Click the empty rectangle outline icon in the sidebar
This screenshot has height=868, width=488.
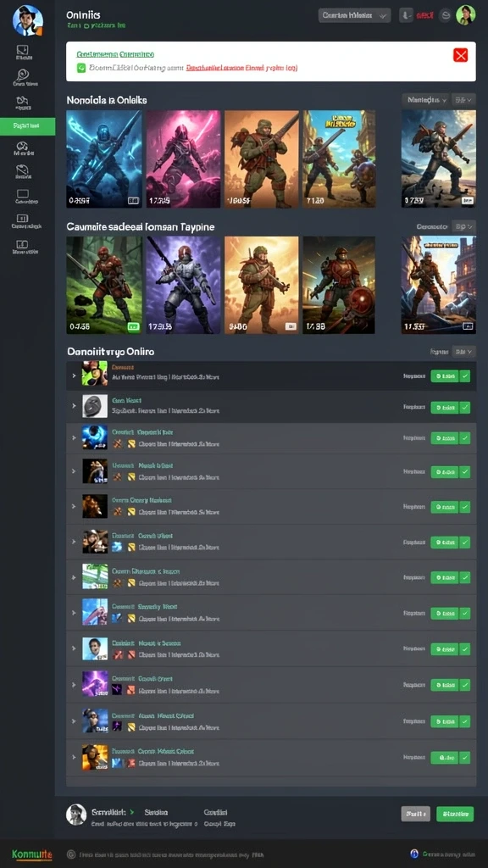tap(23, 194)
